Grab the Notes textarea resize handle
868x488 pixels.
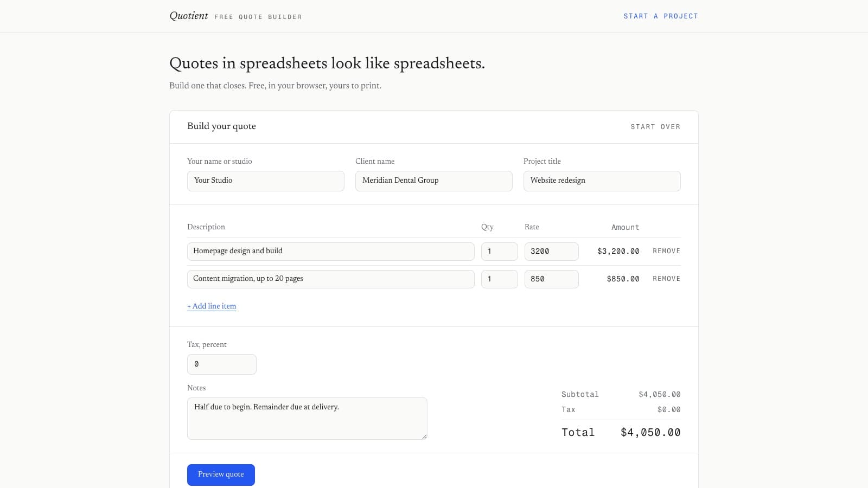click(x=424, y=436)
